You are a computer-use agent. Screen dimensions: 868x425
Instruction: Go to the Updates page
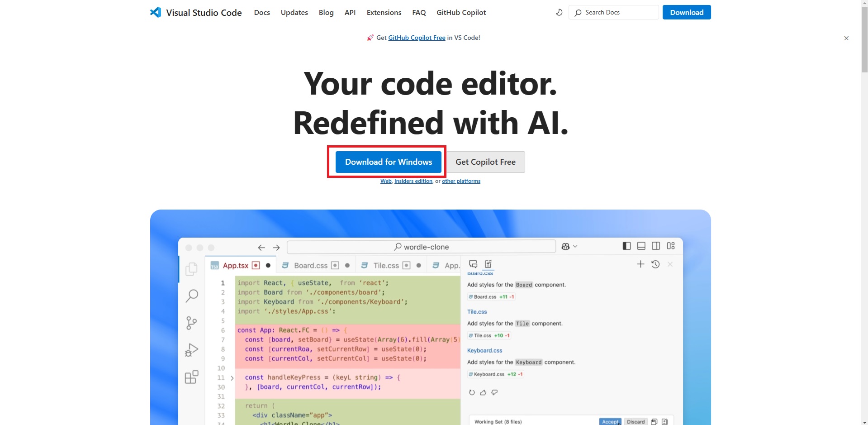294,12
